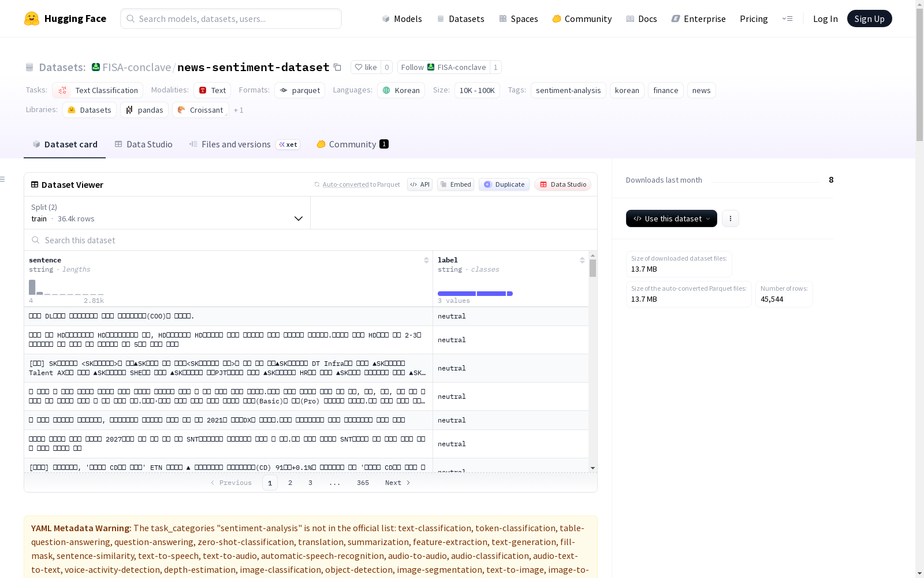This screenshot has width=924, height=578.
Task: Click the 45,544 number of rows value
Action: point(772,299)
